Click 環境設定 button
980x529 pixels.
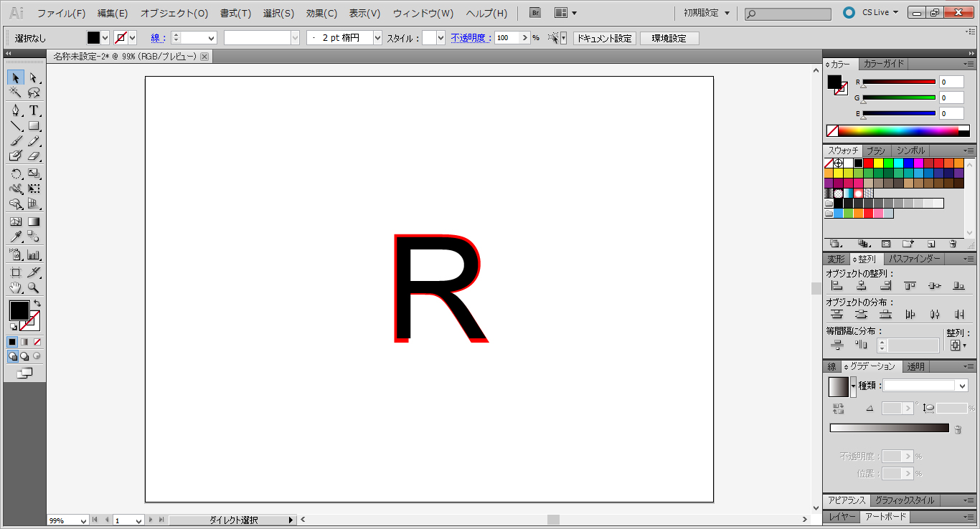[x=669, y=38]
